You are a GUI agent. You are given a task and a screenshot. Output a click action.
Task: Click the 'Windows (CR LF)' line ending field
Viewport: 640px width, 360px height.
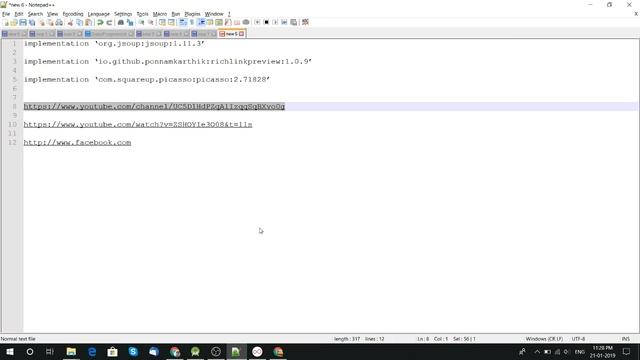tap(544, 339)
